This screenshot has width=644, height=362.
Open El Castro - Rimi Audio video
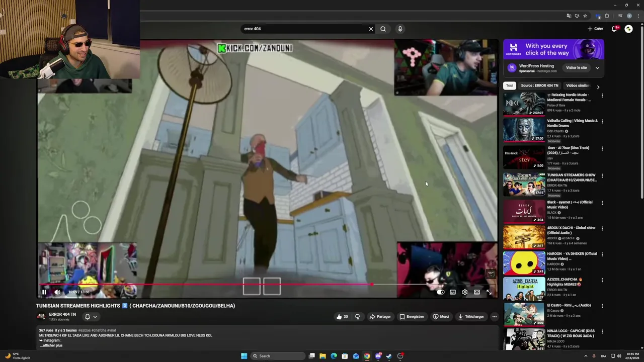click(524, 315)
